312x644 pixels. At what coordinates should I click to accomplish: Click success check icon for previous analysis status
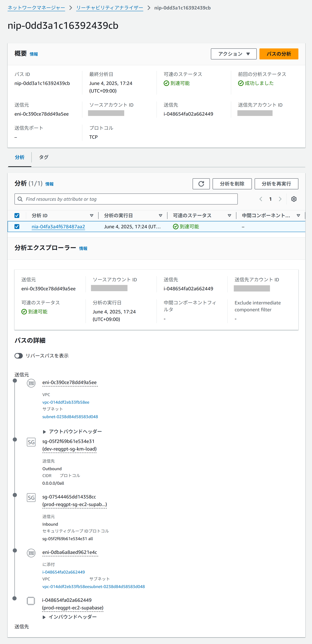241,83
